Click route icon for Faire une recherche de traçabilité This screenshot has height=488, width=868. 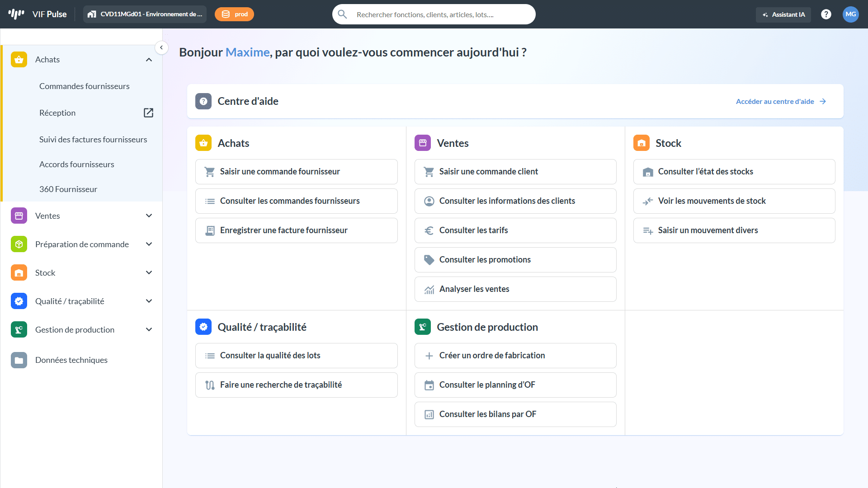(210, 385)
